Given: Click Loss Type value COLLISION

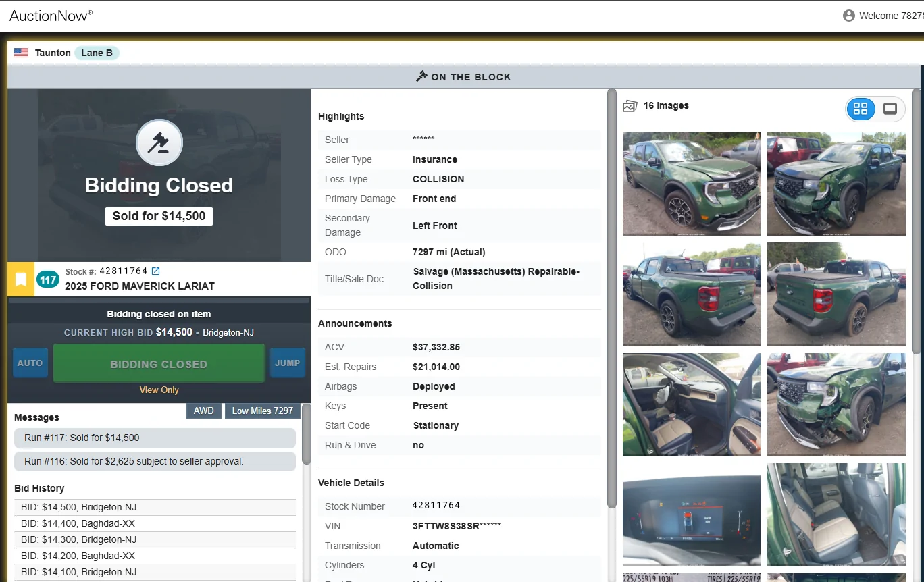Looking at the screenshot, I should pyautogui.click(x=438, y=180).
